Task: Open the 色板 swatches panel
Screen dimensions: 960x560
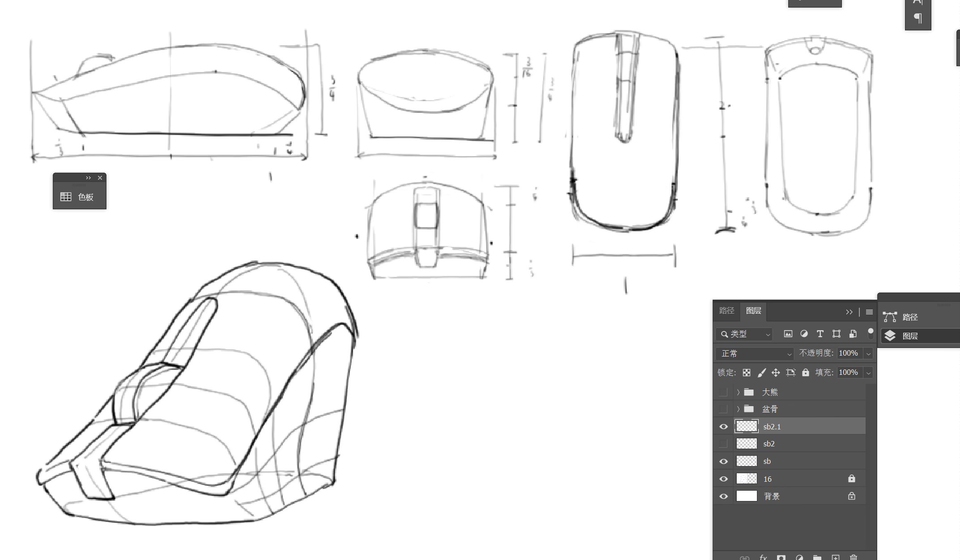Action: pyautogui.click(x=80, y=197)
